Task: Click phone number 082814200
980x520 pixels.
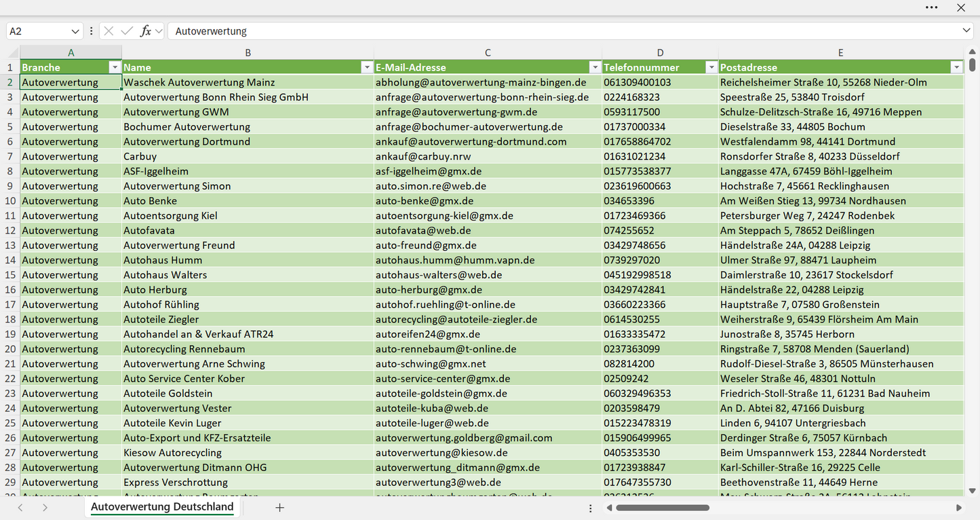Action: pos(661,364)
